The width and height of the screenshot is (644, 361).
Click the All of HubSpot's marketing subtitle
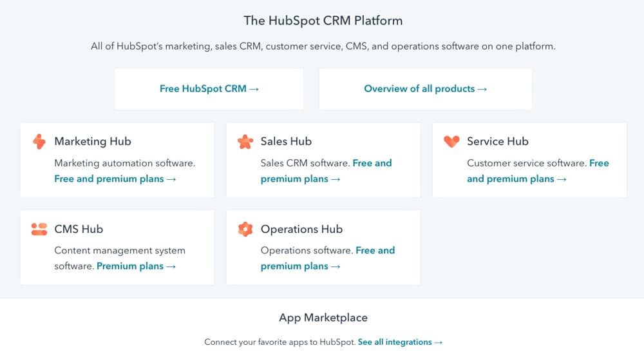323,46
